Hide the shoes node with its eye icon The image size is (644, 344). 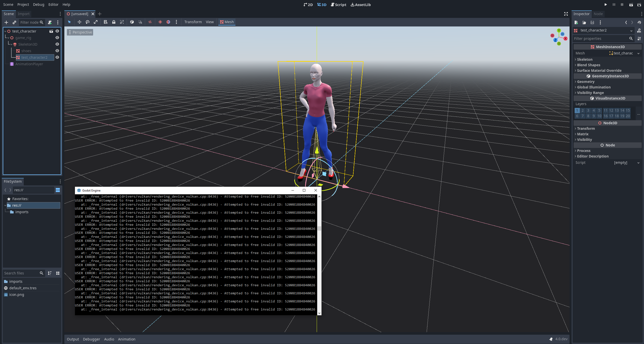click(x=57, y=51)
